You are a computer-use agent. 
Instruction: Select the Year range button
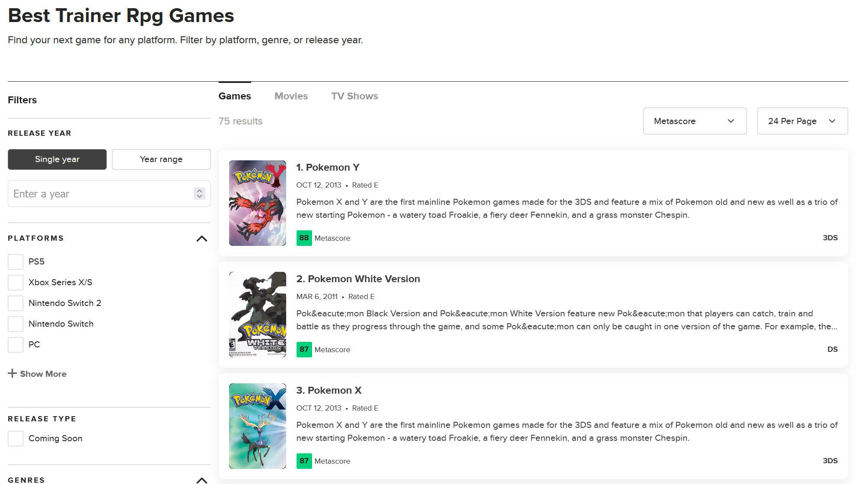pos(161,159)
